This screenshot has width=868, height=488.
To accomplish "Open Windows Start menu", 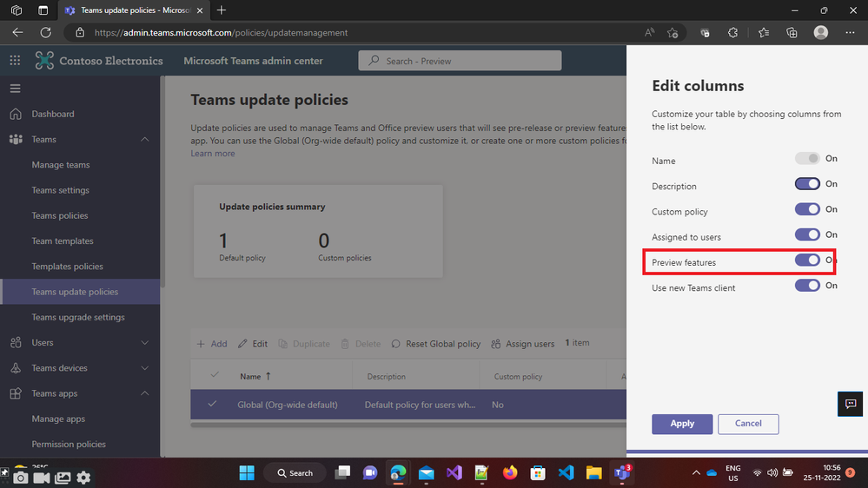I will (x=247, y=473).
